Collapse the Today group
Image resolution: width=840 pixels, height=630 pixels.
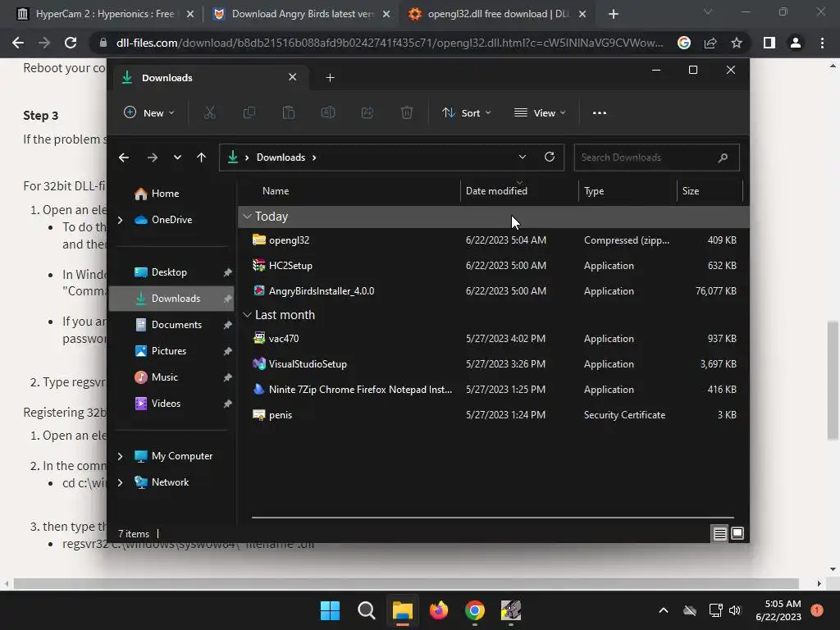247,217
